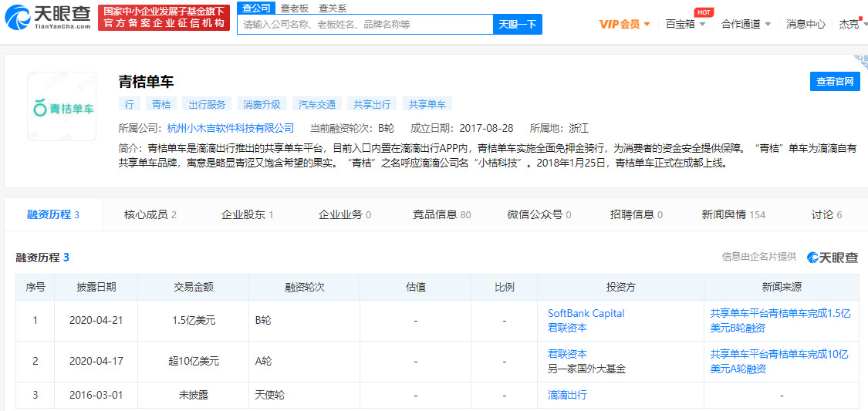Click the 交易金额 column header
Screen dimensions: 868x411
tap(193, 287)
